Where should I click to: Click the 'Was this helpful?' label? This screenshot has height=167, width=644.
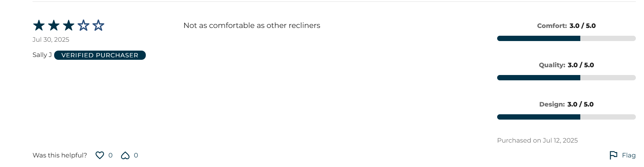click(60, 155)
